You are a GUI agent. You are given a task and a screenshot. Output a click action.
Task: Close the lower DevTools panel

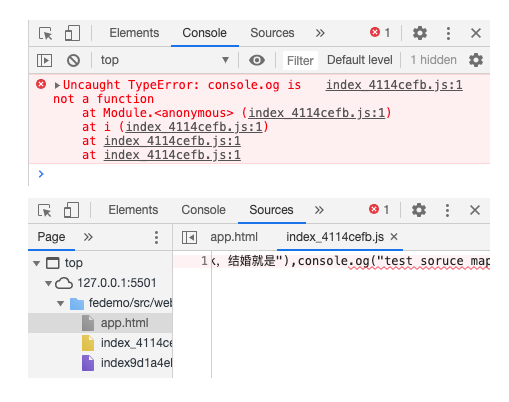pos(475,210)
